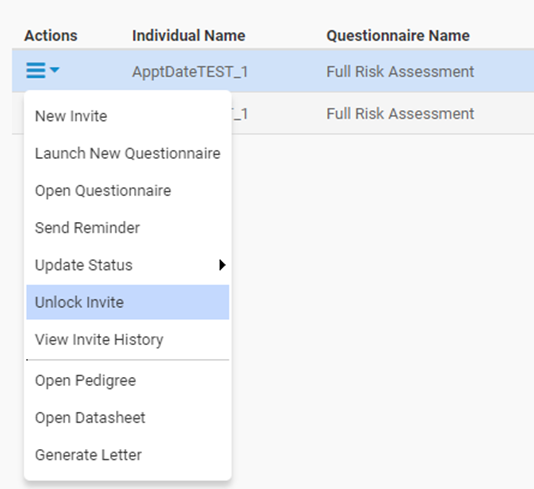View Invite History entry
Screen dimensions: 534x489
128,340
